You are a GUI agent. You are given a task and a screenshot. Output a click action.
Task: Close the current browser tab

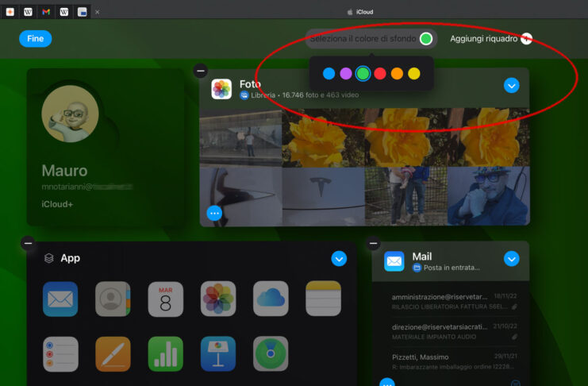click(97, 12)
